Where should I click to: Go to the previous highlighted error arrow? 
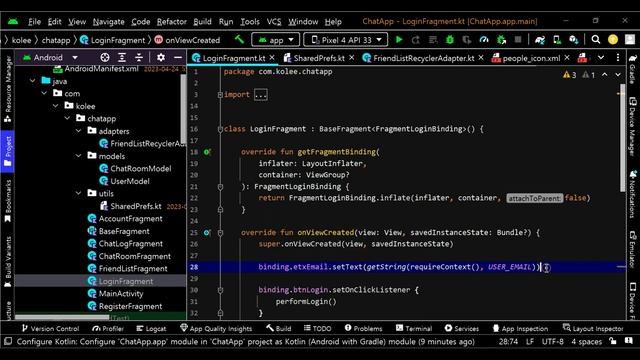click(x=604, y=75)
